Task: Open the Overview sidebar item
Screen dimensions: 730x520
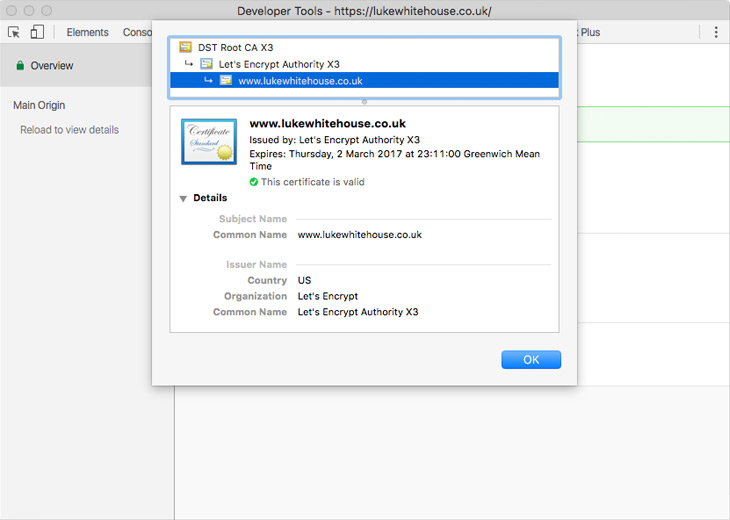Action: [x=76, y=65]
